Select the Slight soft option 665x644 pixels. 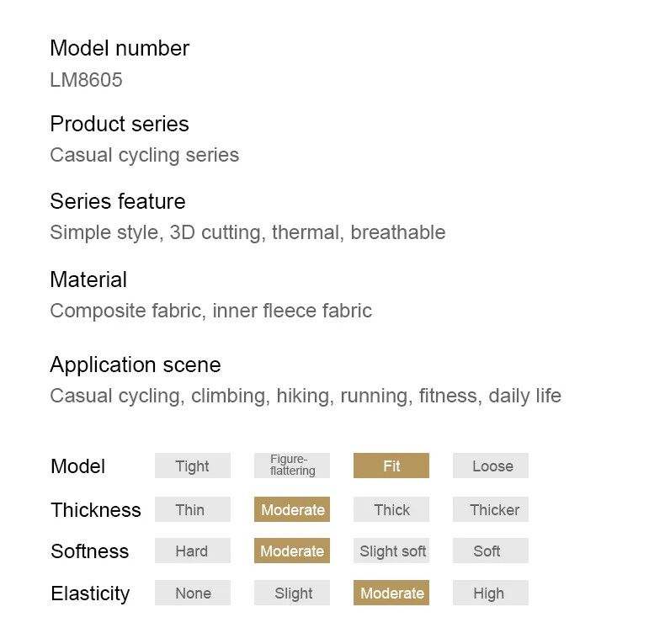tap(391, 551)
